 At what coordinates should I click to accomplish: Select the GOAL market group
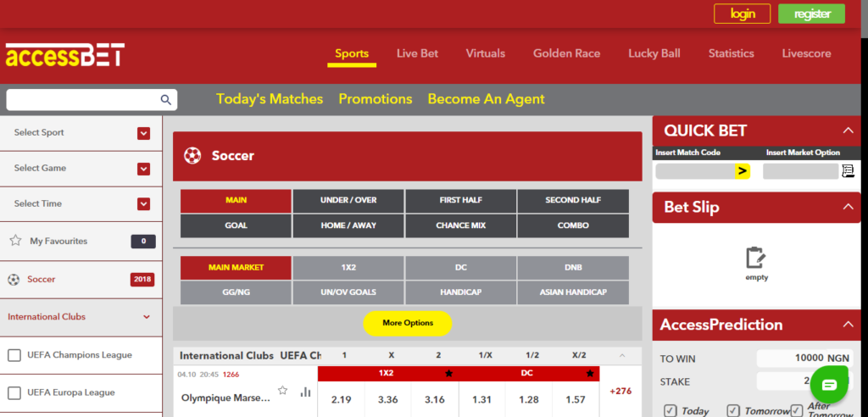[236, 226]
